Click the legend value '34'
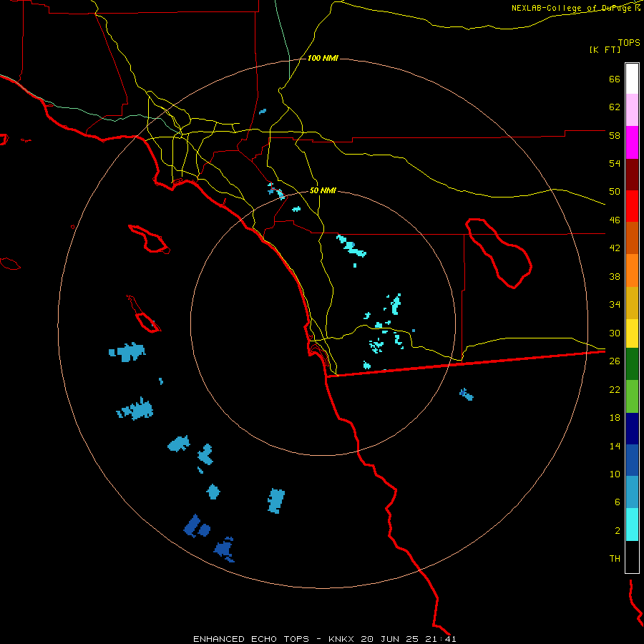 click(615, 304)
